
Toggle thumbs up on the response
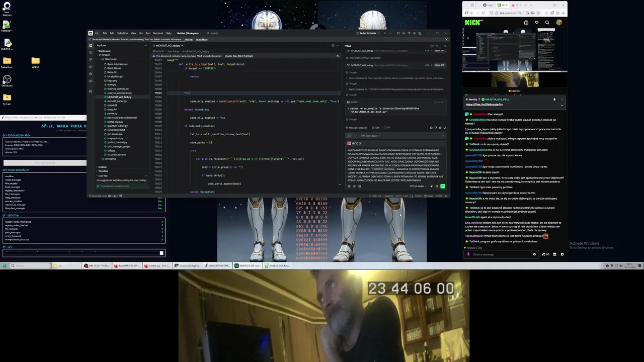coord(431,128)
